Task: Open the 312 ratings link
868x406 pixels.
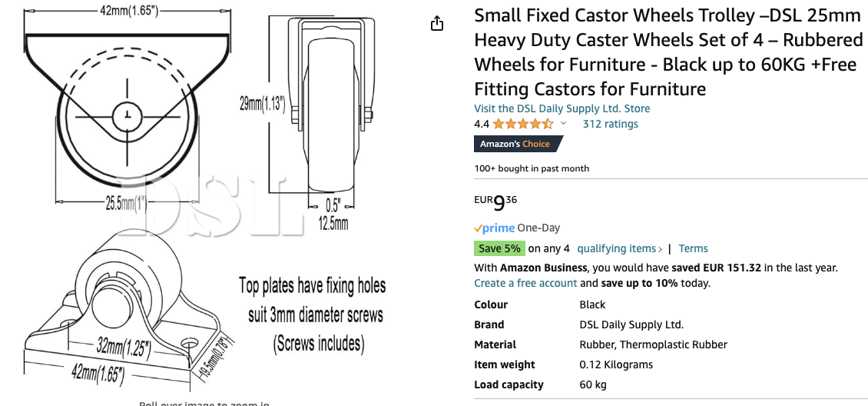Action: pyautogui.click(x=610, y=124)
